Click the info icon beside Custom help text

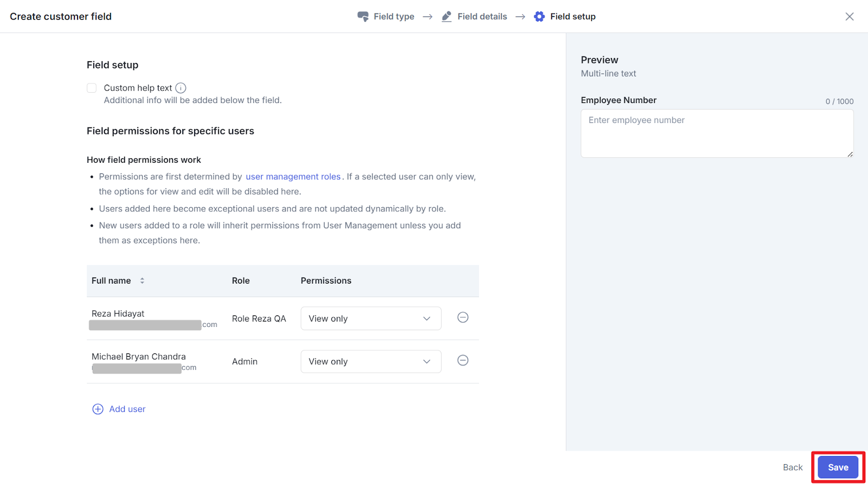click(x=181, y=88)
